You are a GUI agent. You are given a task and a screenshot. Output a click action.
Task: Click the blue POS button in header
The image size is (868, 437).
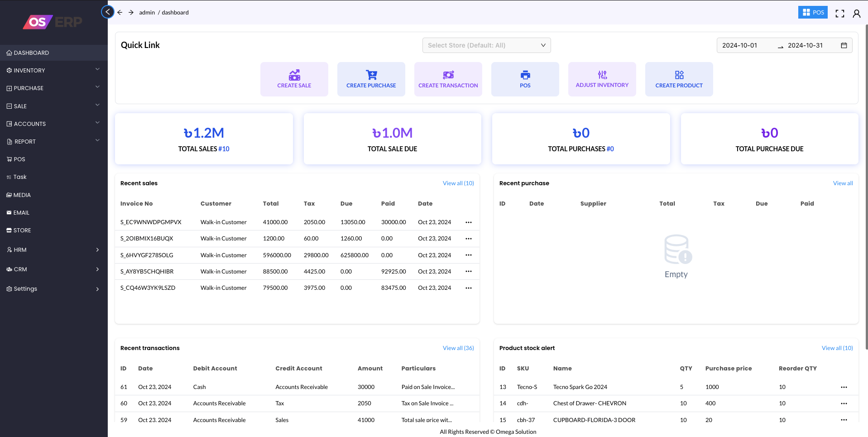point(812,12)
